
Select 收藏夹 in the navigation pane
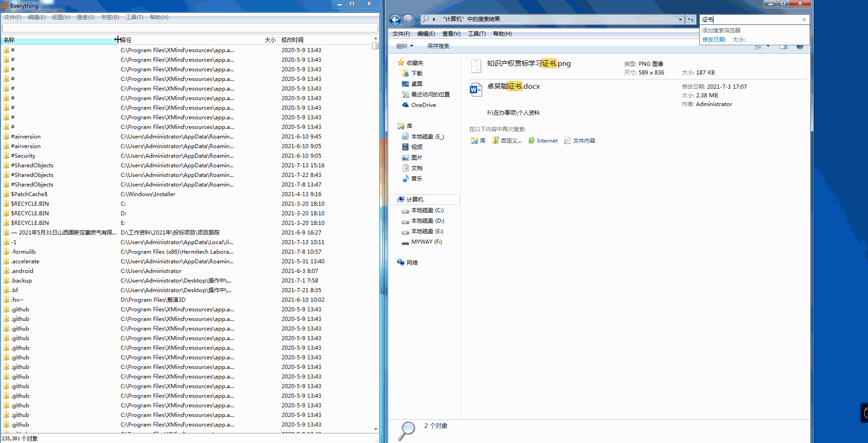(x=410, y=63)
